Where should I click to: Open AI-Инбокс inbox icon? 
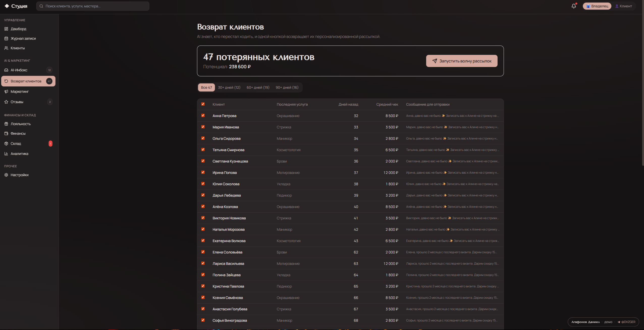pyautogui.click(x=6, y=70)
